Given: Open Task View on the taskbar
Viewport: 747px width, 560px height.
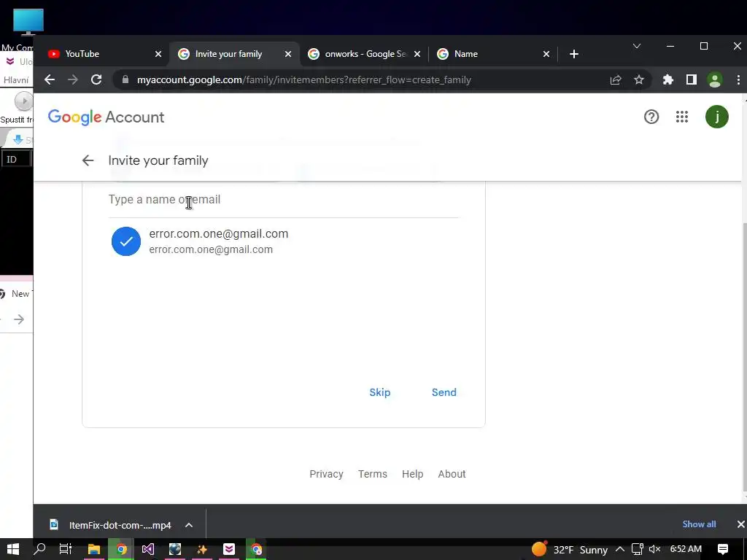Looking at the screenshot, I should point(65,550).
